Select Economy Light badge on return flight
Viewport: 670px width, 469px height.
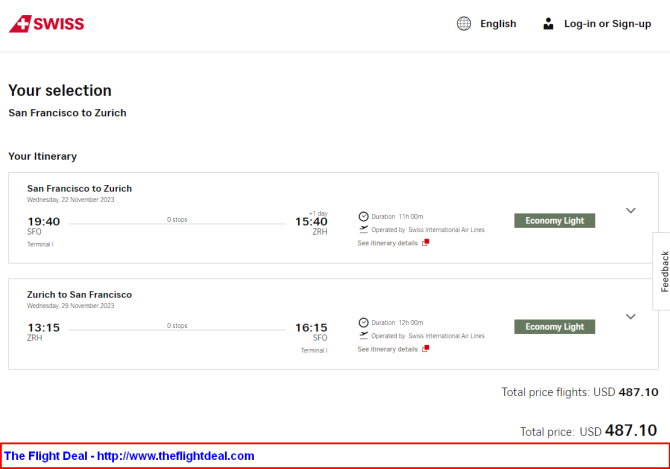554,327
